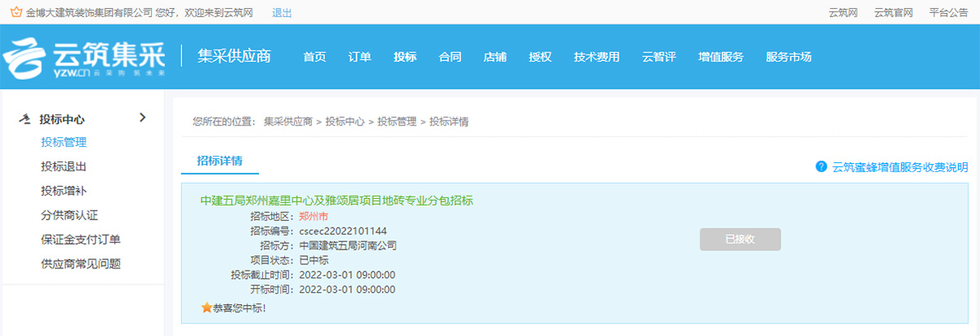Open 云筑蜜蜂增值服务收费说明 link
980x336 pixels.
pos(900,167)
